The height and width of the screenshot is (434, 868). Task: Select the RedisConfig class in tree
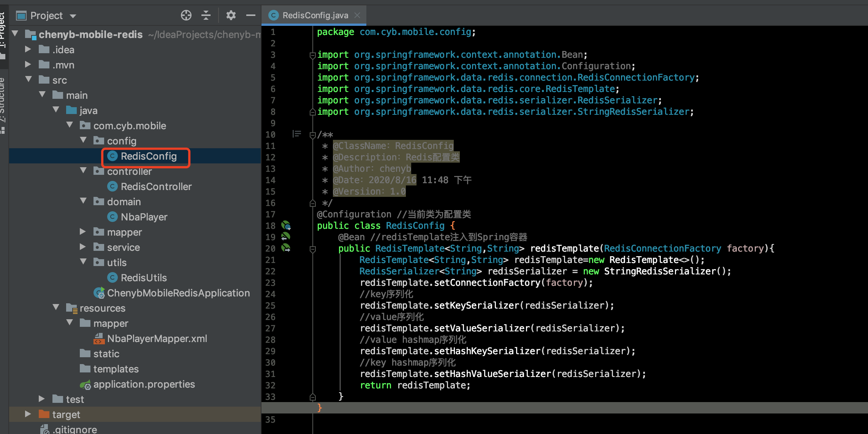click(149, 156)
